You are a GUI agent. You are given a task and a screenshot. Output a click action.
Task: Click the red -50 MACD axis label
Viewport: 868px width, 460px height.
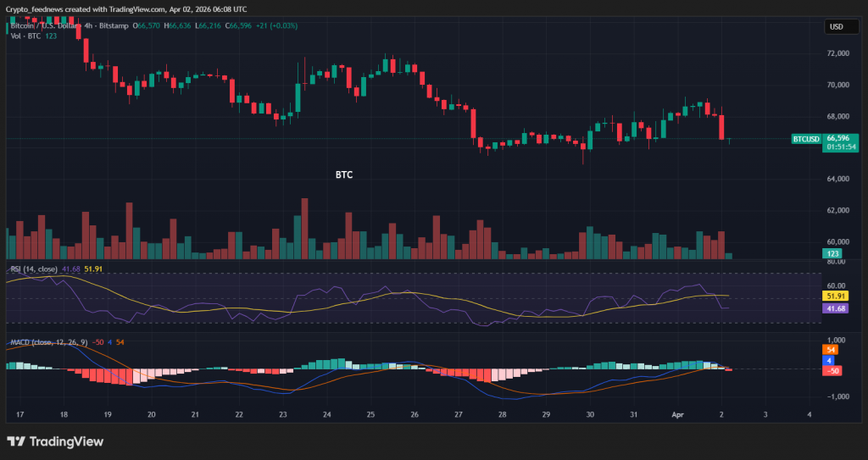(833, 370)
